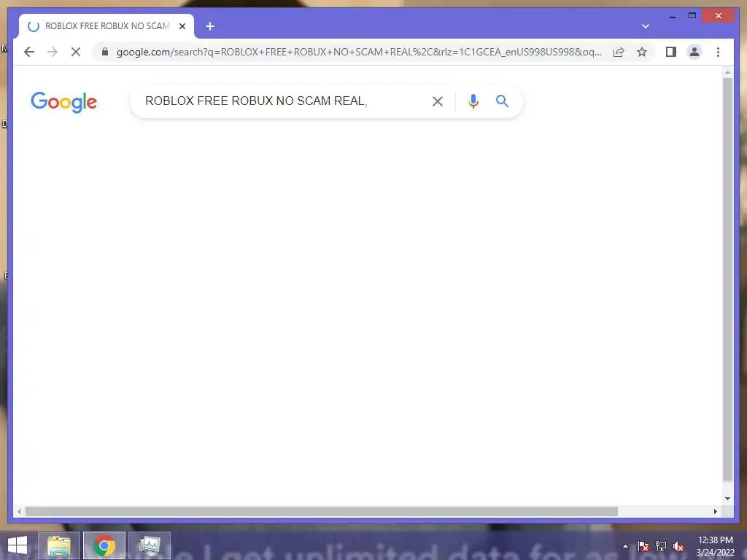Close the ROBLOX FREE ROBUX tab
This screenshot has height=560, width=747.
[x=182, y=26]
